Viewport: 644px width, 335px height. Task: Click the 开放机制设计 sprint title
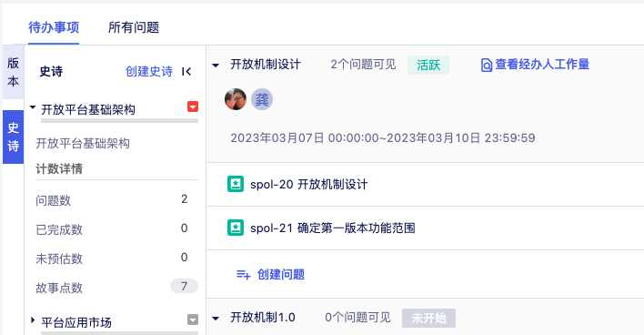[x=266, y=65]
